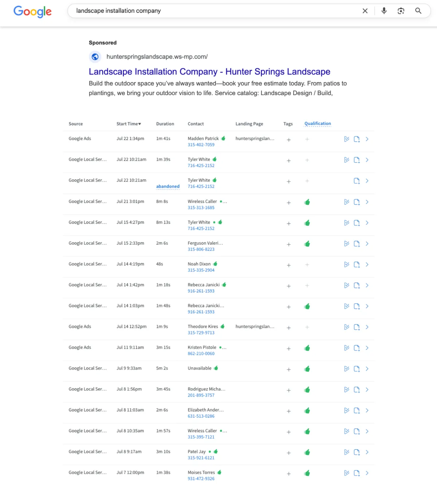Image resolution: width=437 pixels, height=504 pixels.
Task: Add a tag to the Kristen Pistole call
Action: coord(289,348)
